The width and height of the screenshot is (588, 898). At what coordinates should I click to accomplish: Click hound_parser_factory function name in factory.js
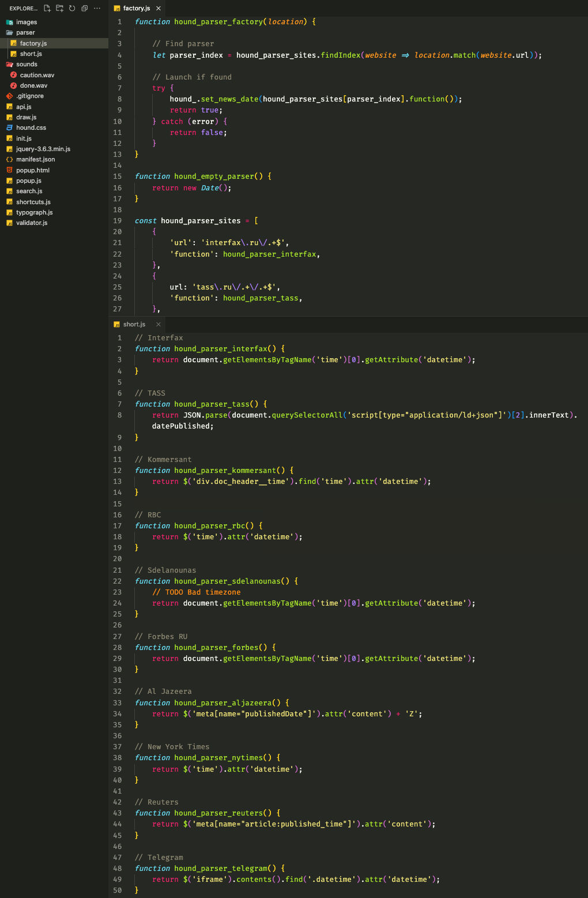click(218, 21)
